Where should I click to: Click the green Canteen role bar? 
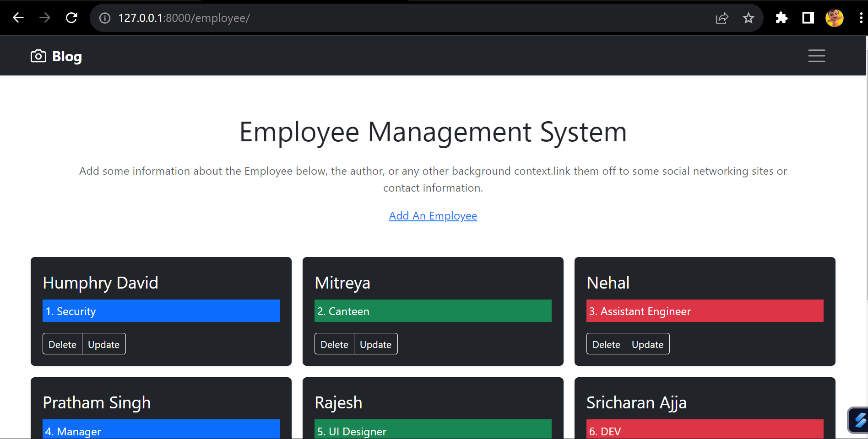[433, 311]
